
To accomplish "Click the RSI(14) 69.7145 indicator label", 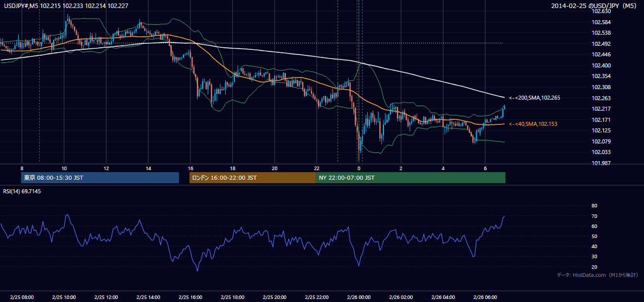I will point(22,191).
